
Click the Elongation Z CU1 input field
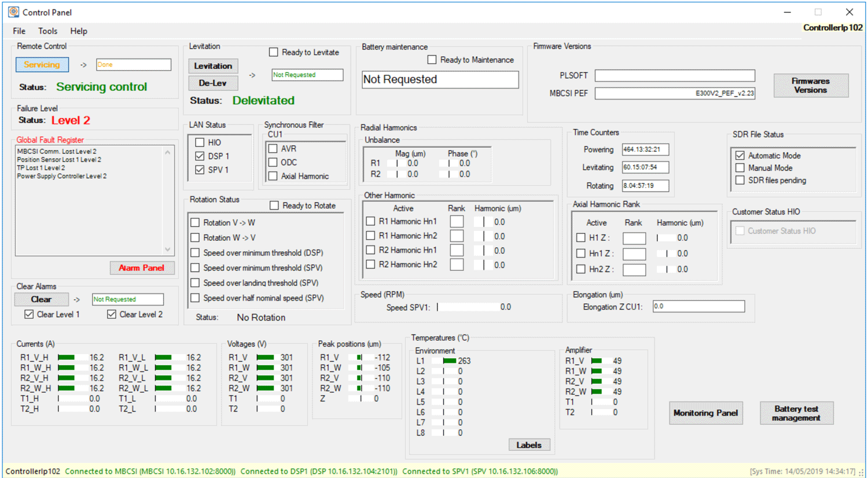(x=698, y=307)
